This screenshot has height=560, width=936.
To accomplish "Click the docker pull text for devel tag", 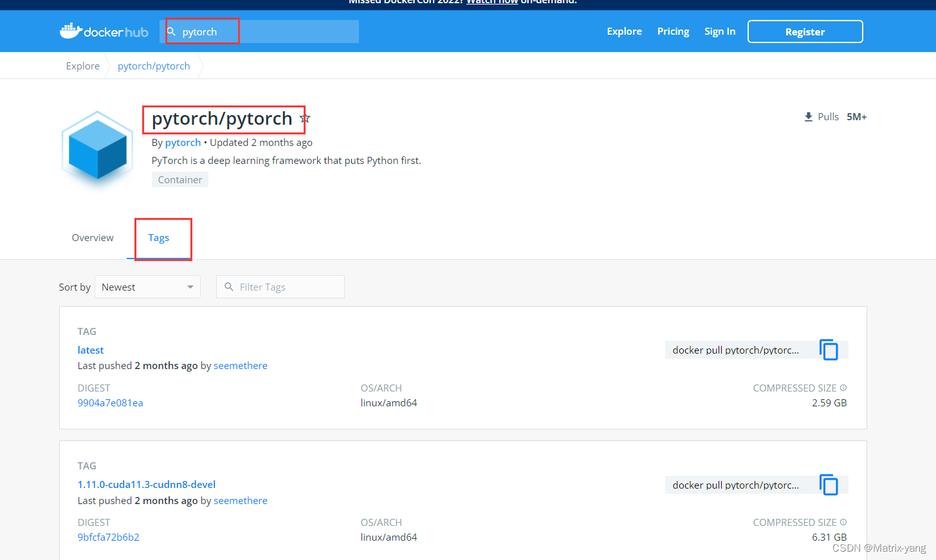I will [736, 485].
